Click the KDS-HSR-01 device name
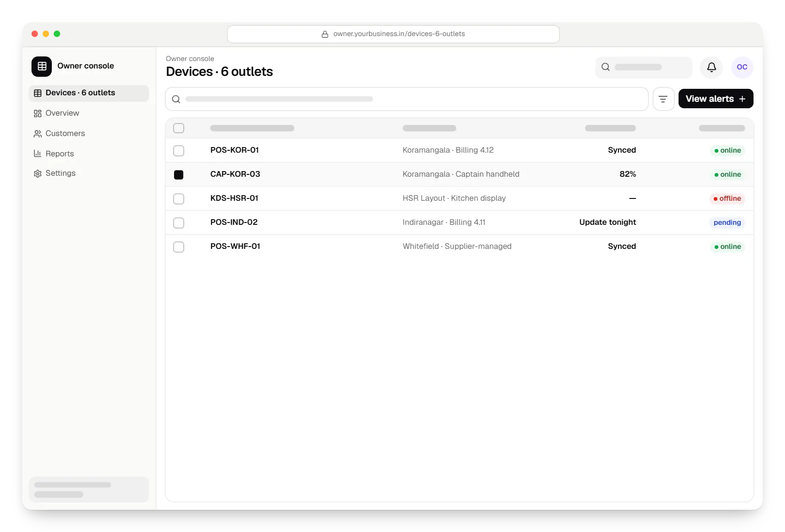 click(234, 198)
